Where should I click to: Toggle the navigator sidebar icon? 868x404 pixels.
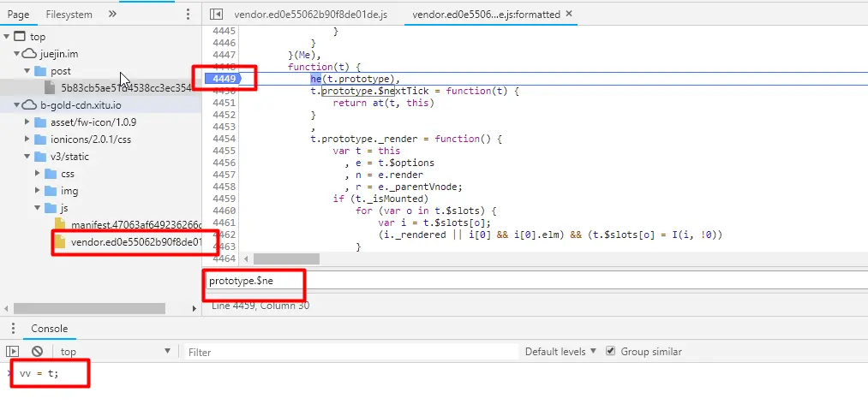pos(217,15)
